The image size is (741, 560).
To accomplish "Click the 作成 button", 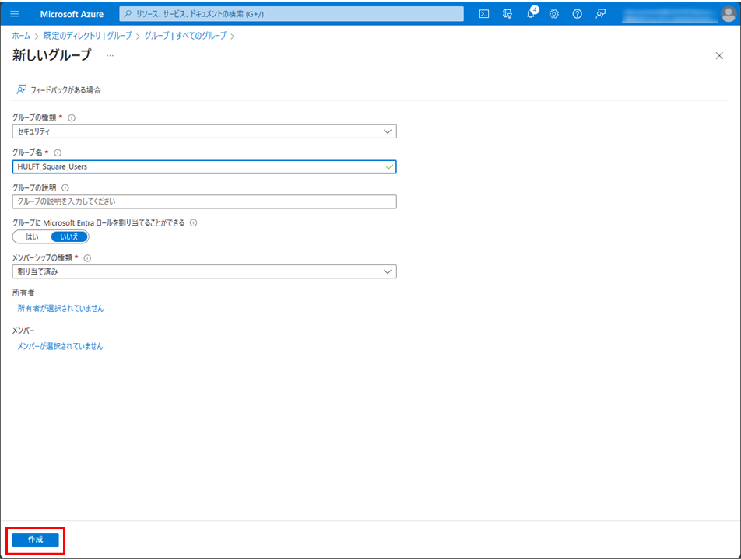I will [35, 540].
